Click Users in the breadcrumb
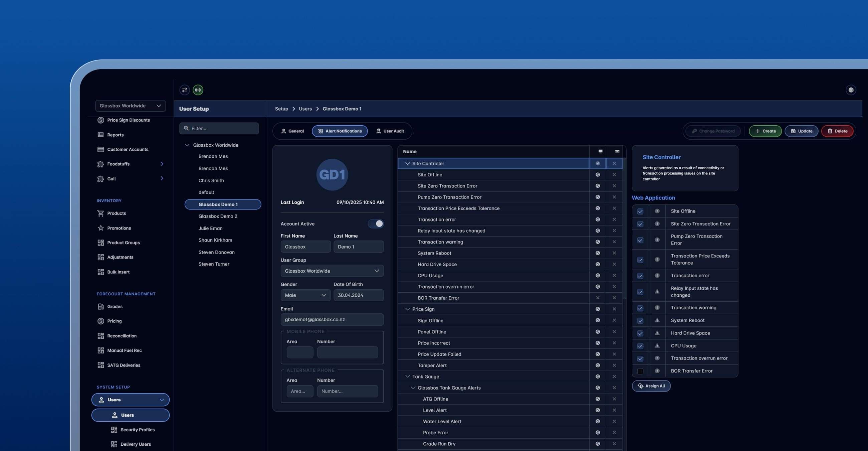 [305, 109]
